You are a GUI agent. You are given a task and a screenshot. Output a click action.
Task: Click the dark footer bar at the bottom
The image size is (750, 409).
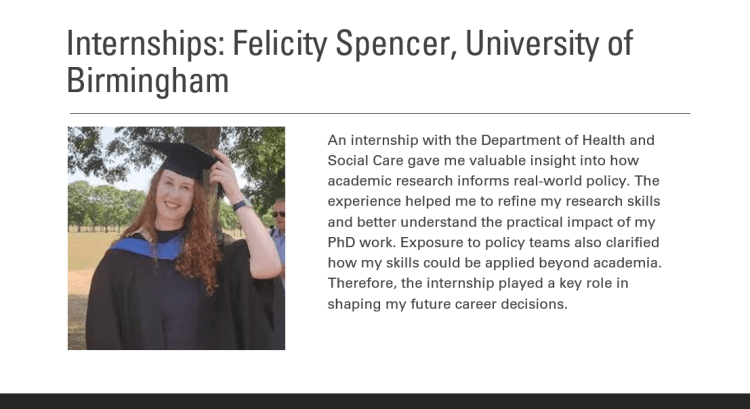click(375, 400)
